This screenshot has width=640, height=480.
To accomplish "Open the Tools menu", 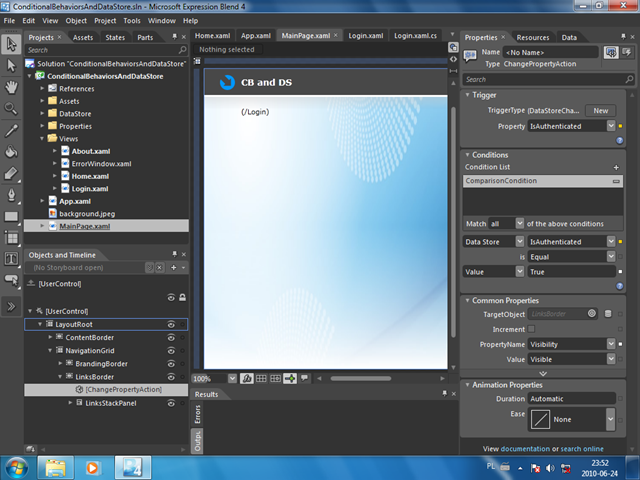I will (132, 21).
